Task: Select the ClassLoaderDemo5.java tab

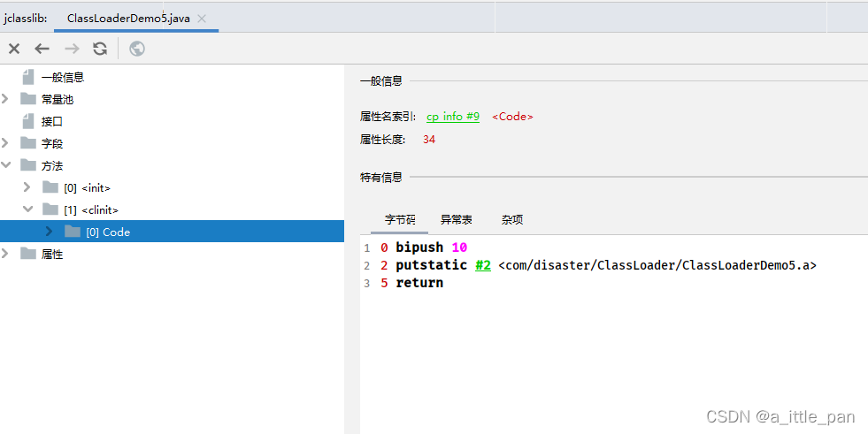Action: [136, 19]
